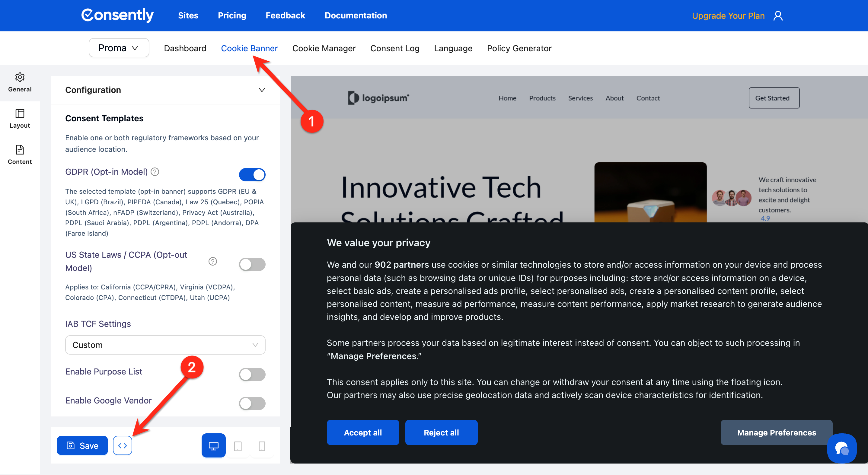Turn on Enable Purpose List
This screenshot has width=868, height=475.
point(252,374)
